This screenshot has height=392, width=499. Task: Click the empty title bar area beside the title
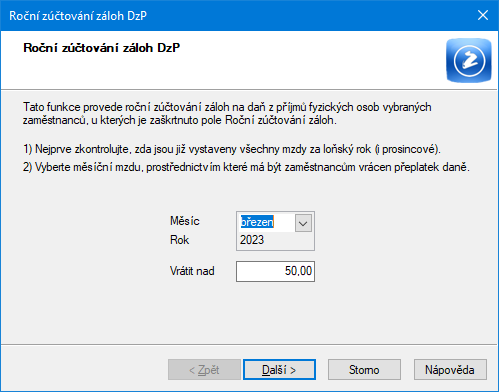[300, 16]
